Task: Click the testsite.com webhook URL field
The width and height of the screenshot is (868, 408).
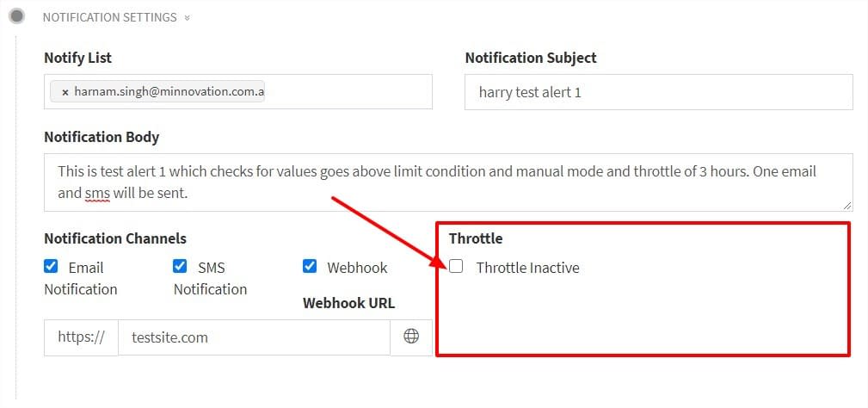Action: point(254,337)
